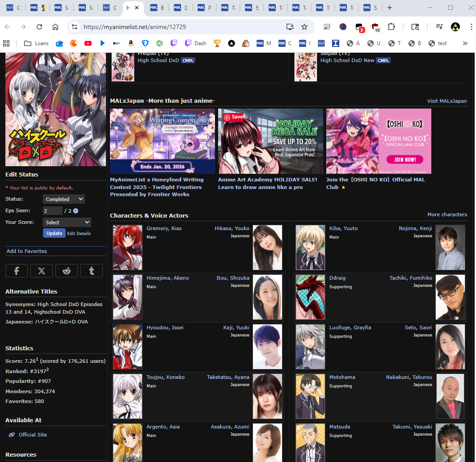Screen dimensions: 476x462
Task: Open Taketatsu, Ayana voice actor link
Action: 228,377
